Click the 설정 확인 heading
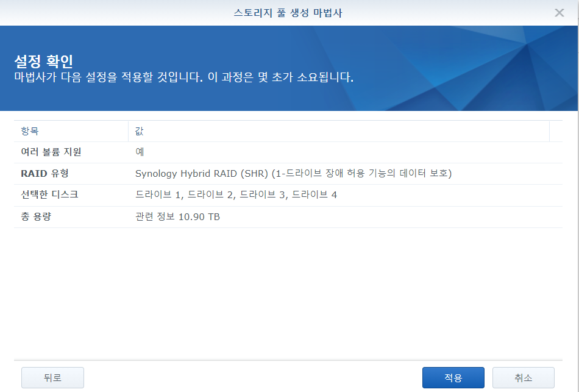This screenshot has width=579, height=392. (43, 61)
